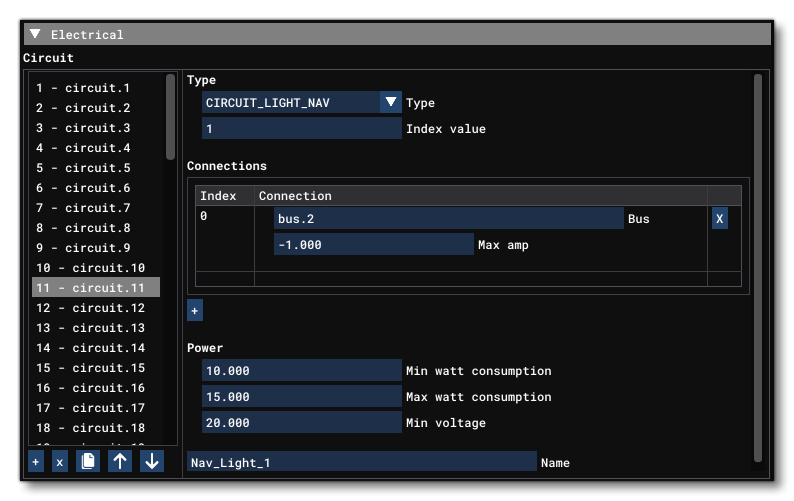Click the add circuit plus button

point(36,462)
